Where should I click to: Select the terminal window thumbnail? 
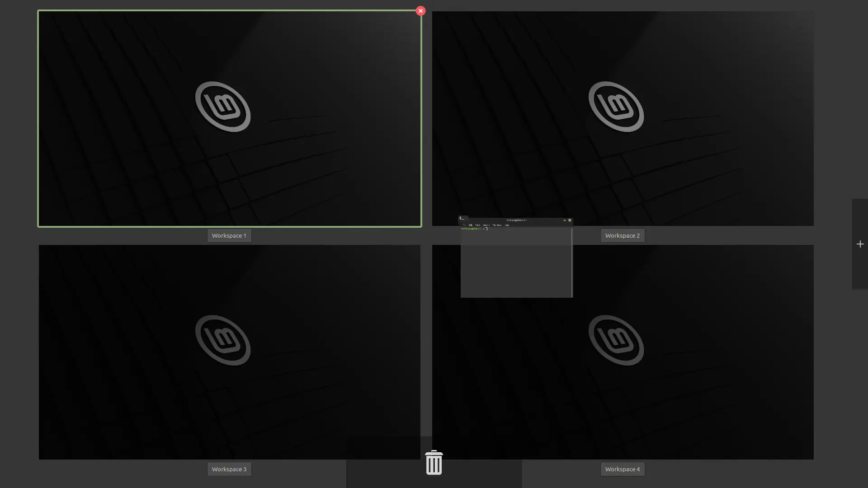516,267
